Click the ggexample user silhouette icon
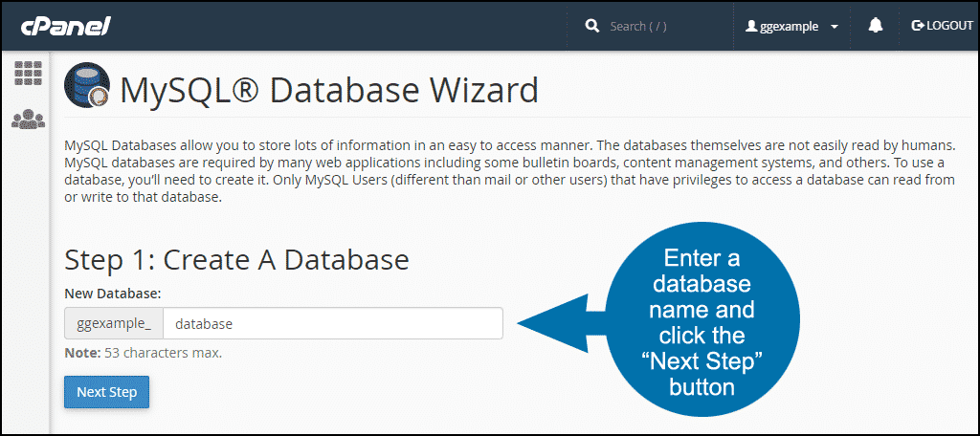Screen dimensions: 980x436 coord(752,27)
